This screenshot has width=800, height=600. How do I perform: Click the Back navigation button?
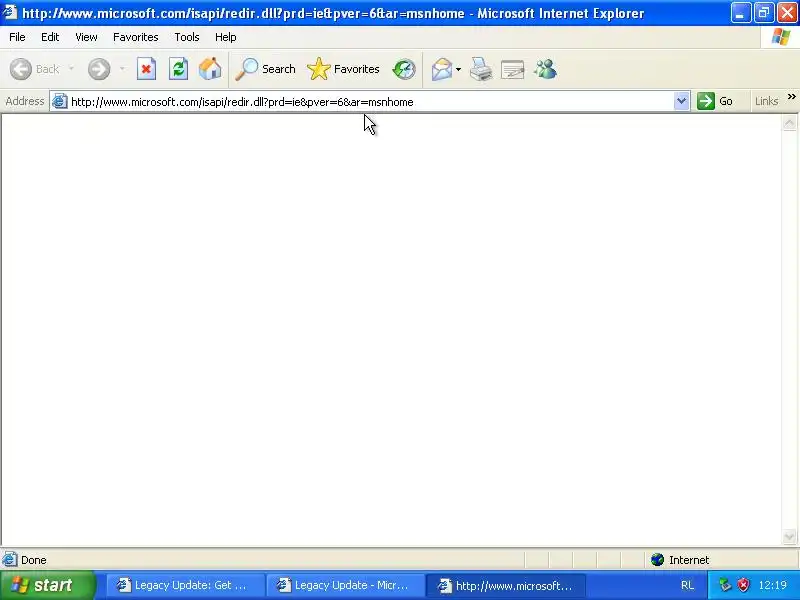(x=35, y=69)
